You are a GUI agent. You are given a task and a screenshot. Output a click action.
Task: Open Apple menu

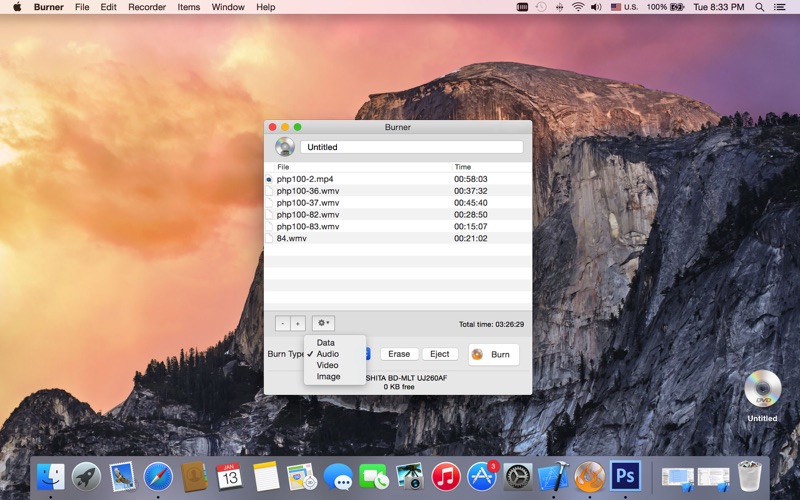click(17, 7)
